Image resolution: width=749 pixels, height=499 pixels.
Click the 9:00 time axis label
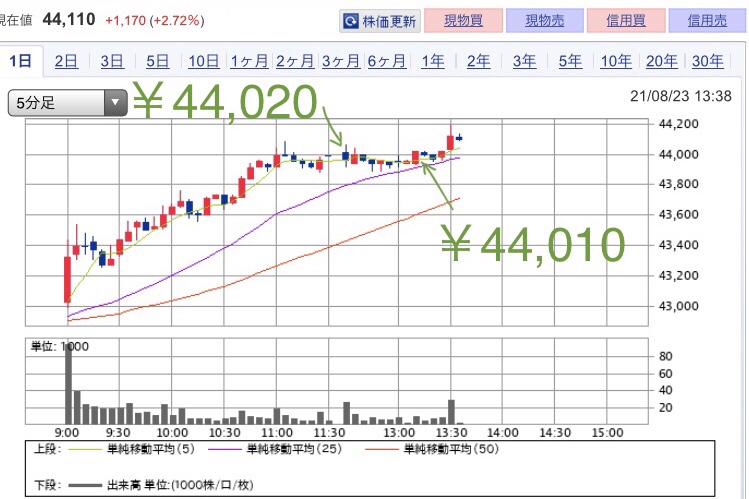[67, 433]
